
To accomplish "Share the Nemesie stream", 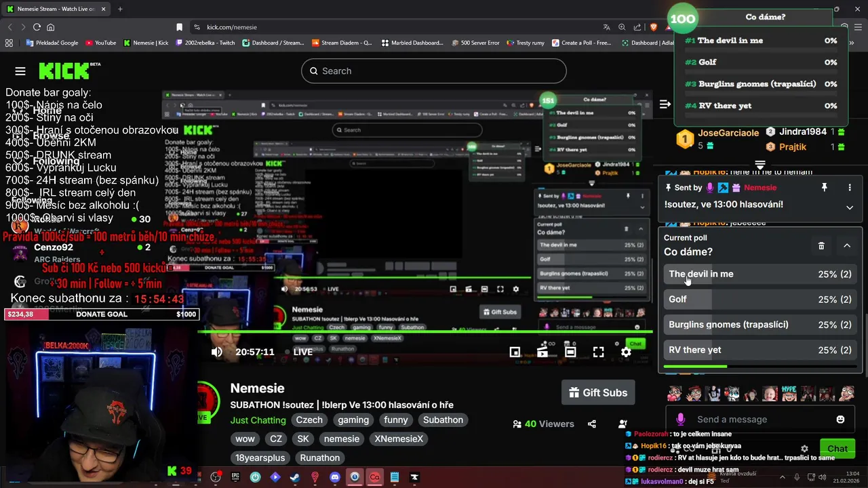I will [x=592, y=424].
